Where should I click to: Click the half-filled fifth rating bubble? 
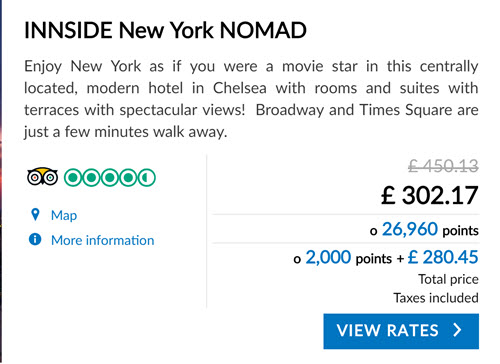[146, 178]
